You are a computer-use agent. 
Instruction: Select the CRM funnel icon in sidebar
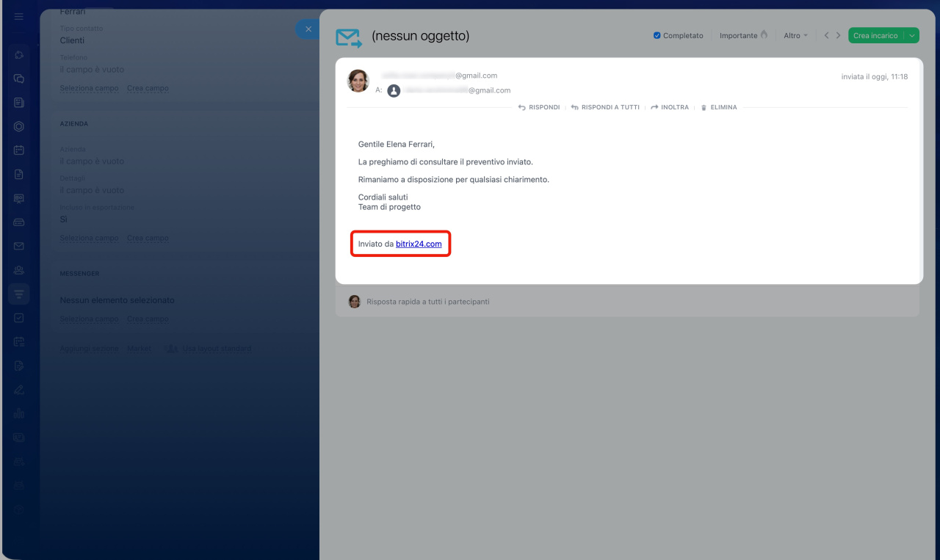click(x=19, y=294)
